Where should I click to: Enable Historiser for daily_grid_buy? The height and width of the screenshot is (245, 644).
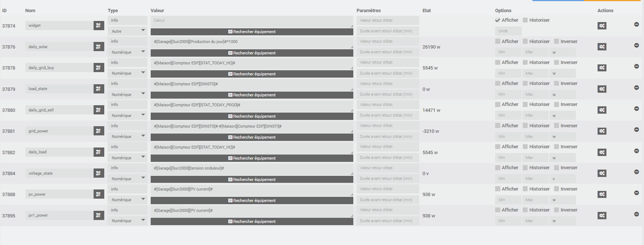tap(525, 62)
